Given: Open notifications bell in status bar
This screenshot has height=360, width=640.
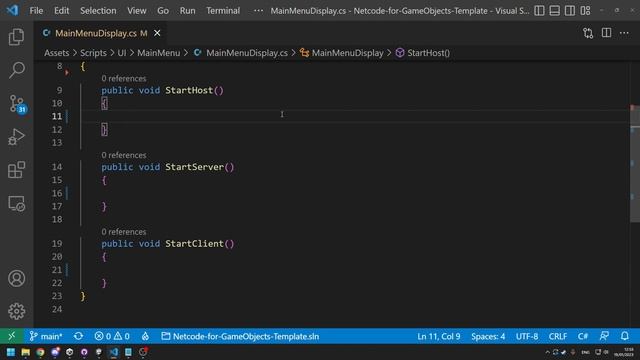Looking at the screenshot, I should coord(624,336).
